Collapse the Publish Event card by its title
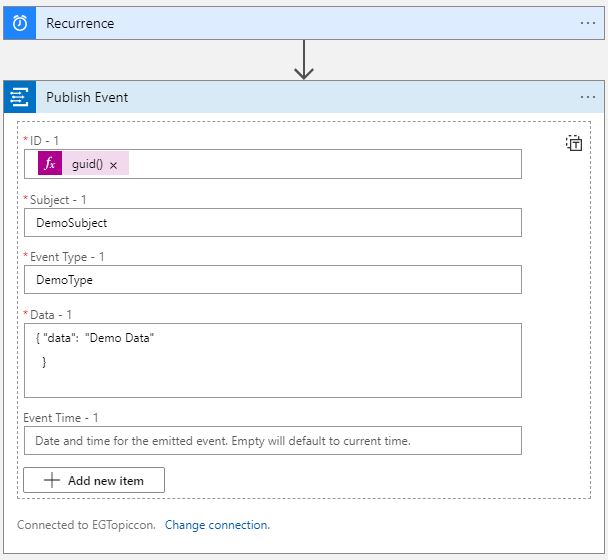The height and width of the screenshot is (560, 608). point(87,97)
